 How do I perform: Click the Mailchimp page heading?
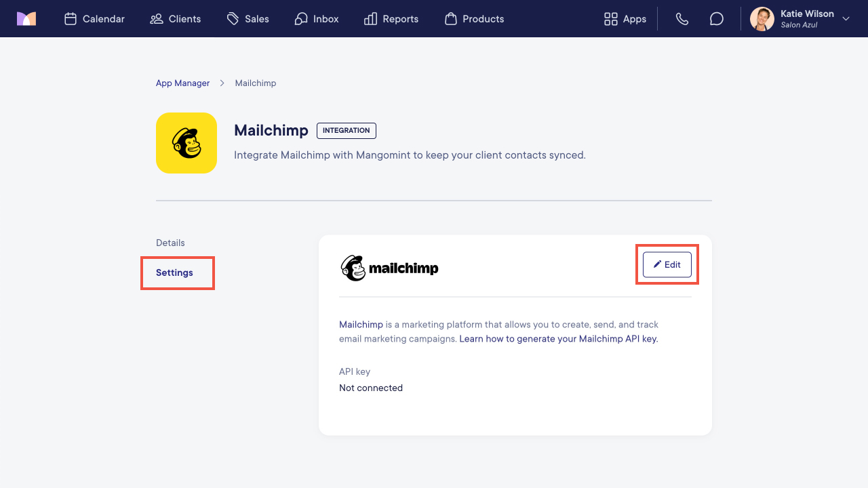[271, 130]
